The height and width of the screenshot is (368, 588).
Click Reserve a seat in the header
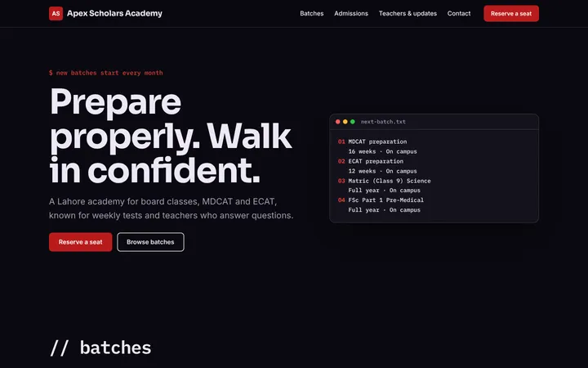(x=511, y=14)
